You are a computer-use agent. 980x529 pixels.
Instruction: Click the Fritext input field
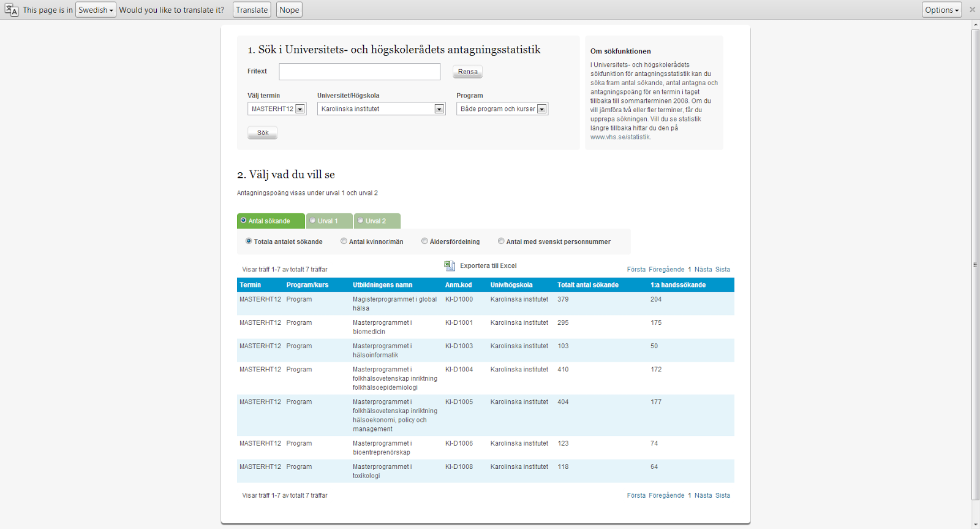coord(360,72)
